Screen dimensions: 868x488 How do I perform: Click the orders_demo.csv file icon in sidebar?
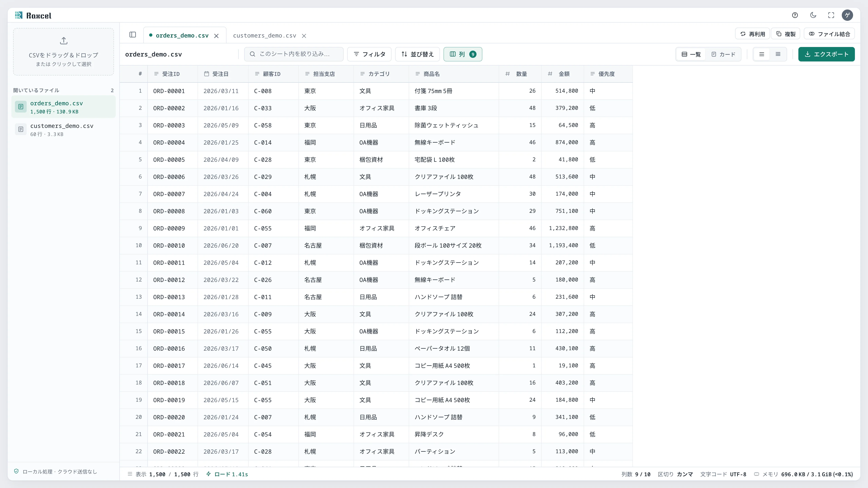(21, 107)
